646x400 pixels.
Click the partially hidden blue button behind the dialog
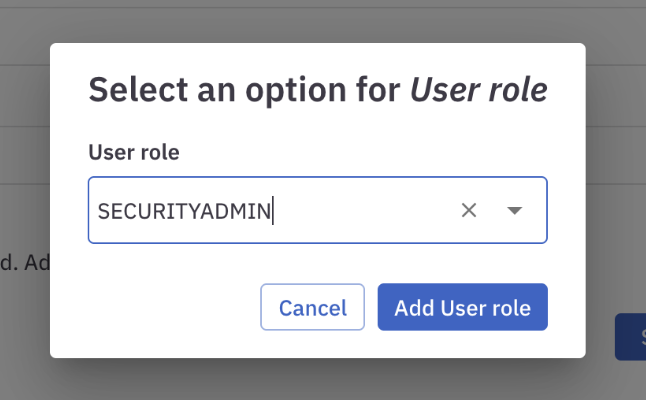pyautogui.click(x=630, y=337)
